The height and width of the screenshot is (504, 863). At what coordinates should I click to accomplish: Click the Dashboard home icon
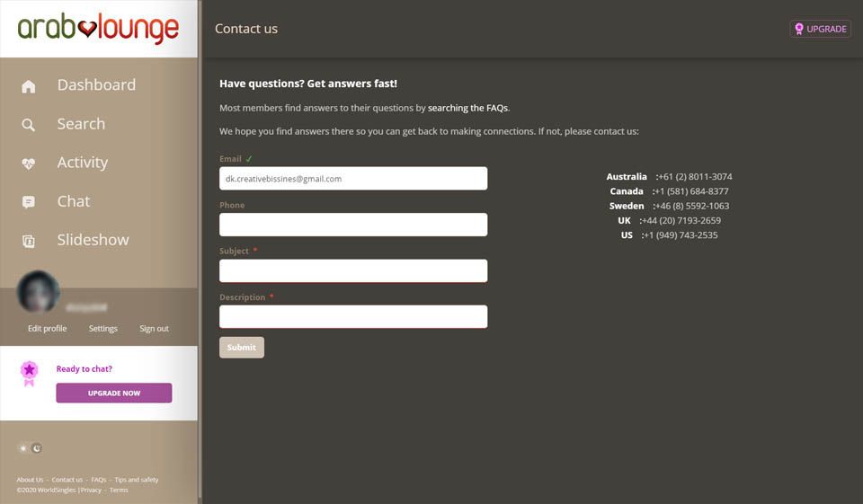point(29,86)
